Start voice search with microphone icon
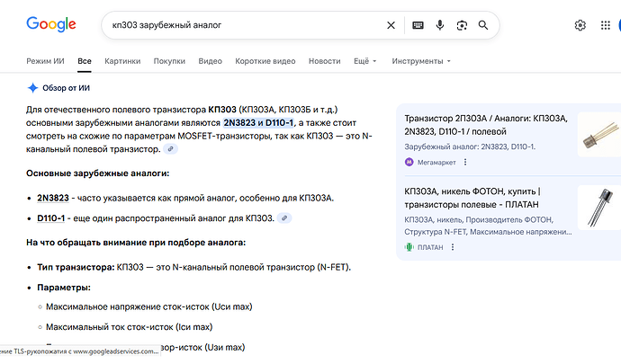Image resolution: width=621 pixels, height=364 pixels. (x=440, y=25)
